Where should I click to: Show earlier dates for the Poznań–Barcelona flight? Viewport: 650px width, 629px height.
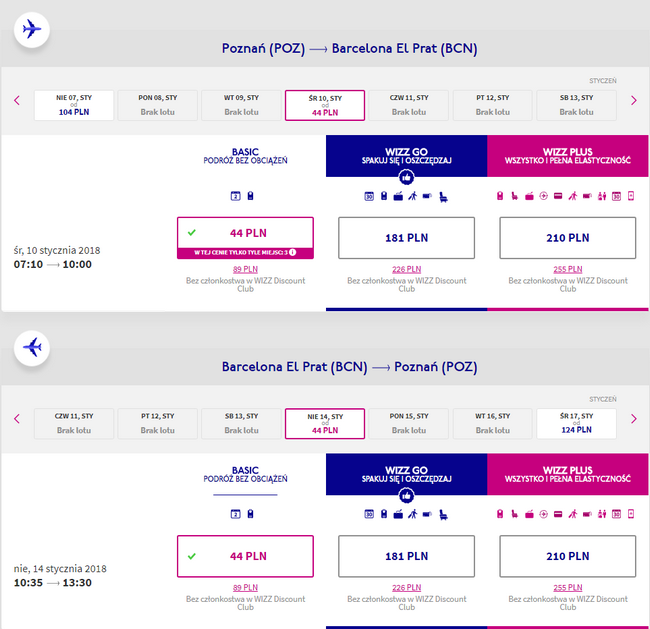(17, 100)
